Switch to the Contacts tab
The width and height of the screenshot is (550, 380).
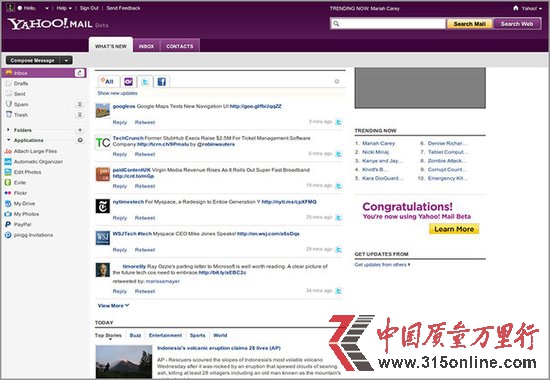tap(180, 46)
